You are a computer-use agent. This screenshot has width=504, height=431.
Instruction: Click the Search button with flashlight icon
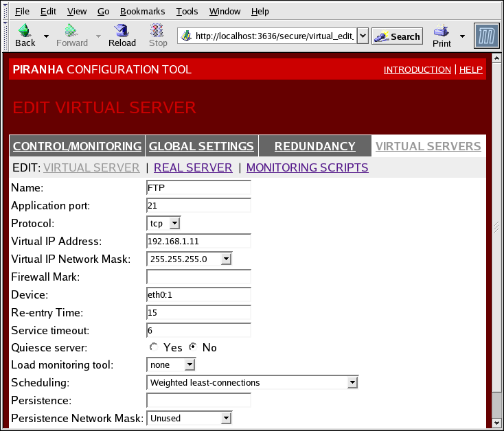[397, 36]
